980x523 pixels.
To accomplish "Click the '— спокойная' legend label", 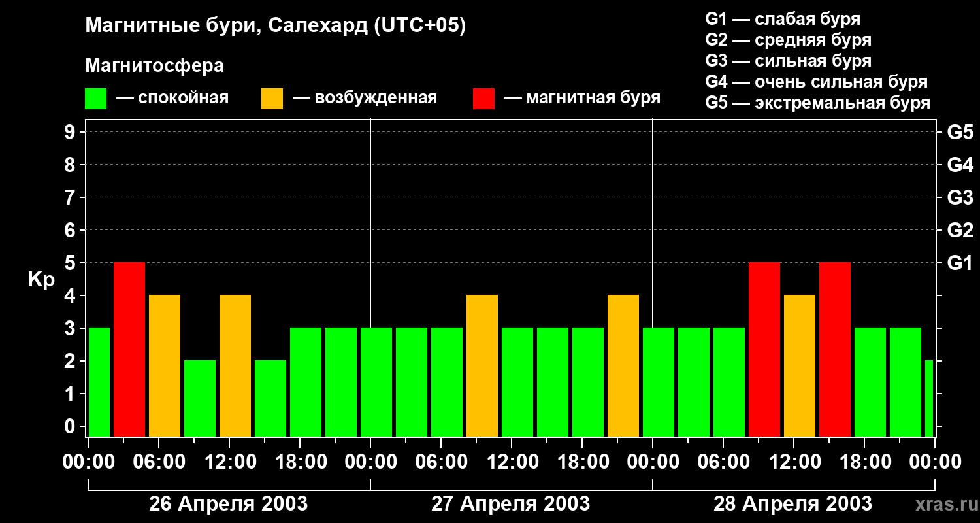I will (x=172, y=99).
